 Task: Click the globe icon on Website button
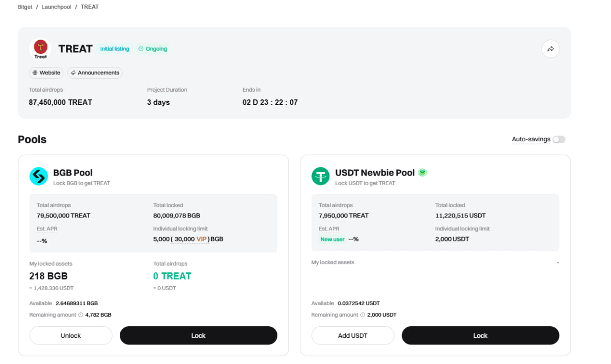click(x=35, y=73)
